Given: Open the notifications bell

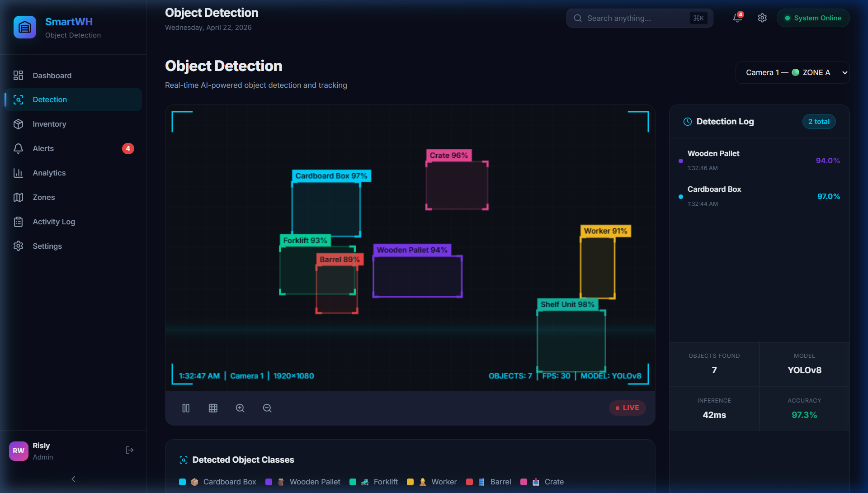Looking at the screenshot, I should point(737,18).
